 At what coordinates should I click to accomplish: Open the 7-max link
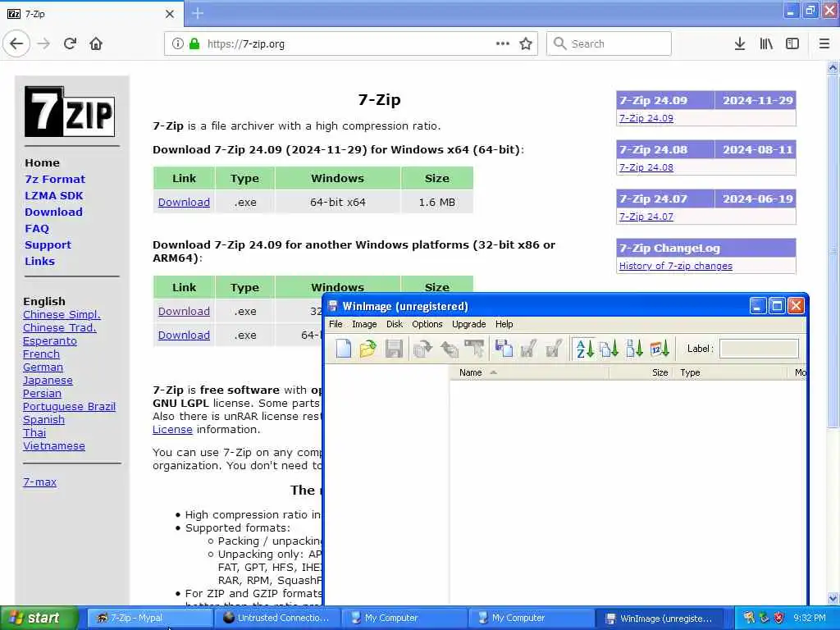point(39,482)
